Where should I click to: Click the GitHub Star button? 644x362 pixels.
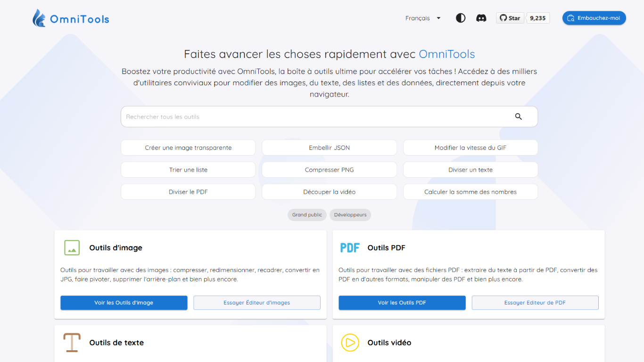click(x=510, y=18)
